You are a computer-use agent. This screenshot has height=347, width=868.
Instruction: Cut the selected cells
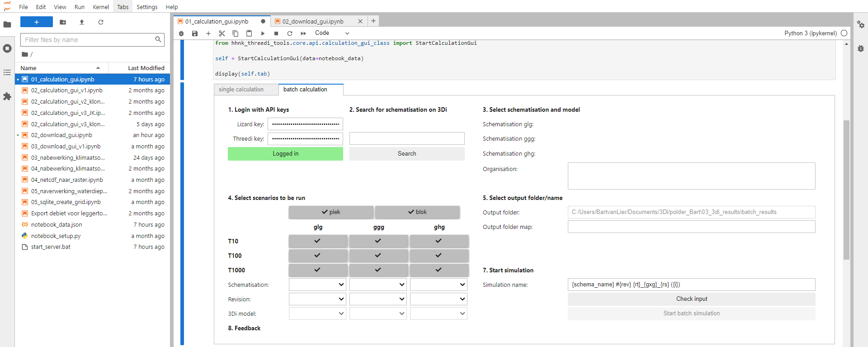(x=222, y=33)
